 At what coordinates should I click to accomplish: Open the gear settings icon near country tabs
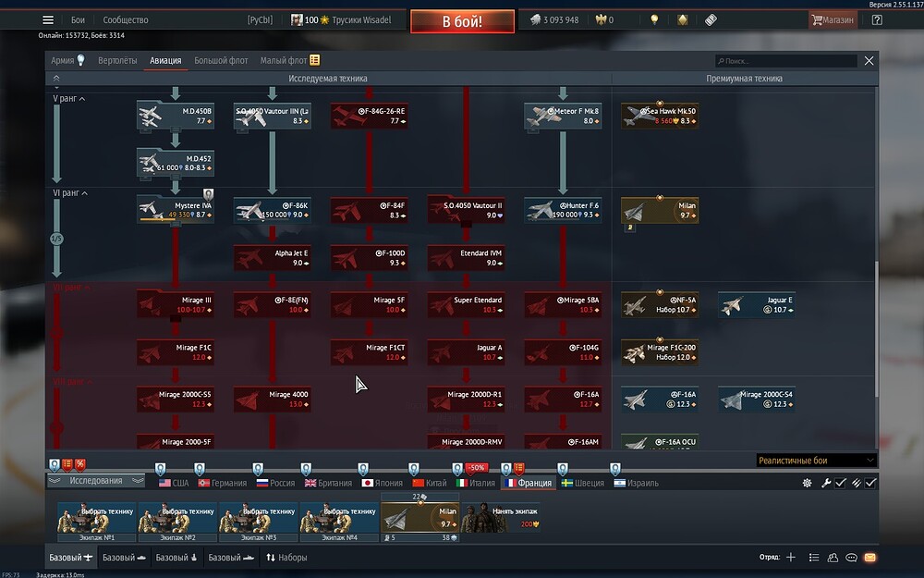pos(807,483)
